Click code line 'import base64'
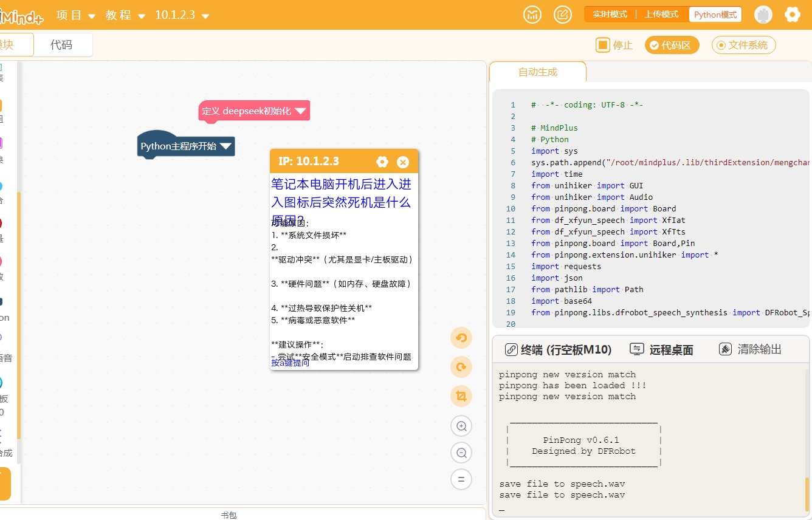 coord(562,301)
